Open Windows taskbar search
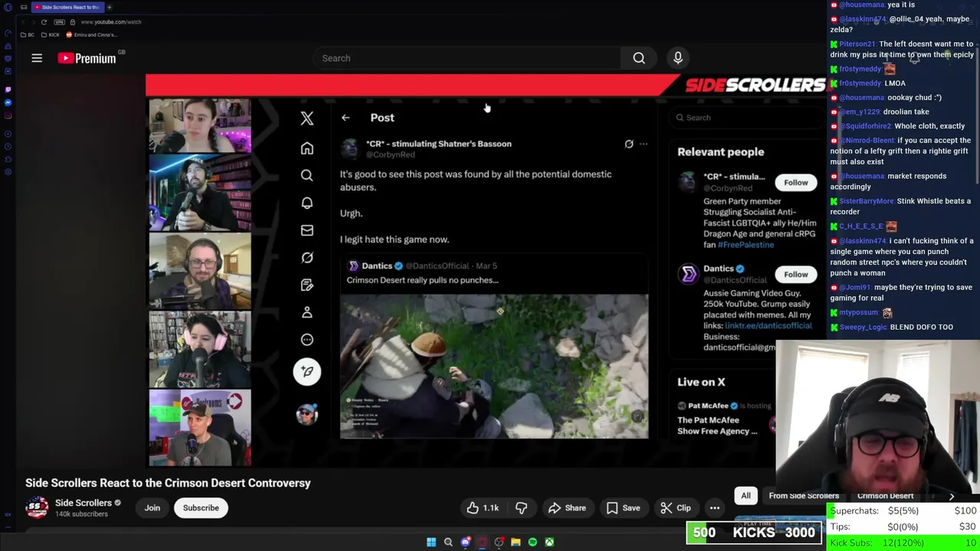This screenshot has width=980, height=551. (448, 542)
